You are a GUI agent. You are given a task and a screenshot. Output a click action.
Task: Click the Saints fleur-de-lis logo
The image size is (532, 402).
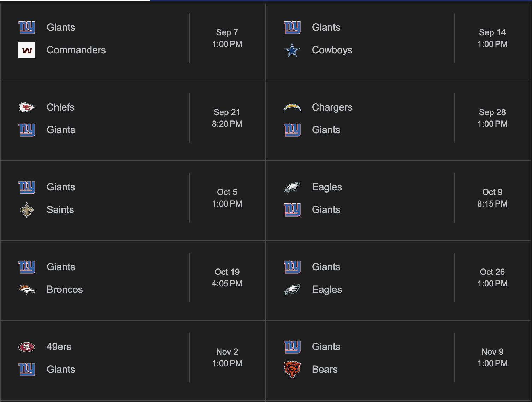point(27,210)
